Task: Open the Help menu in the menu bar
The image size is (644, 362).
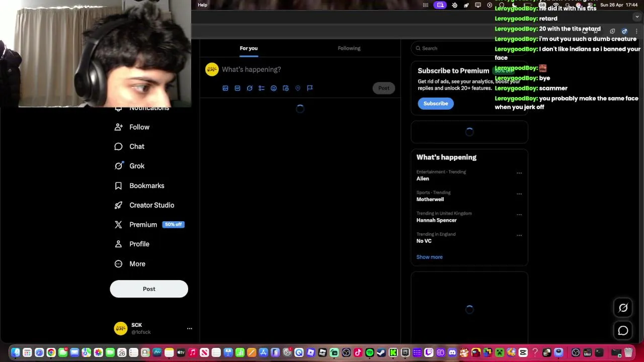Action: (202, 5)
